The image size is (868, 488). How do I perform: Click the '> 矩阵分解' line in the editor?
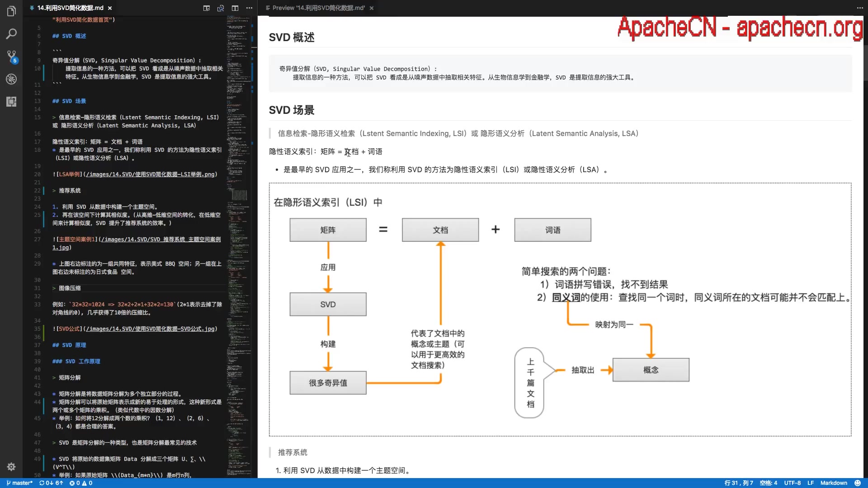point(66,378)
